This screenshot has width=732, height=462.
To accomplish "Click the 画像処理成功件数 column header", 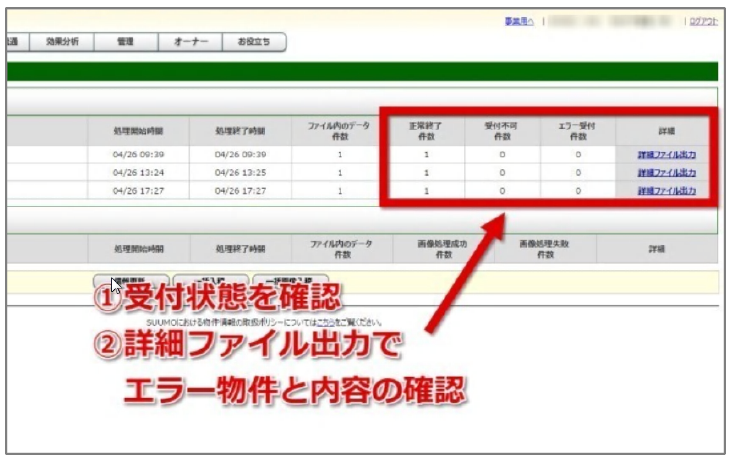I will click(443, 249).
